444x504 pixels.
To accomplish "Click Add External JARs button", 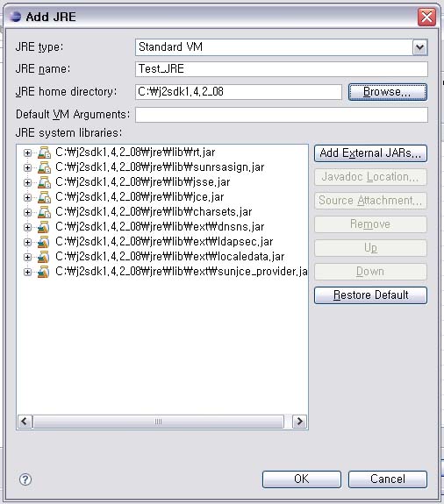I will point(370,153).
